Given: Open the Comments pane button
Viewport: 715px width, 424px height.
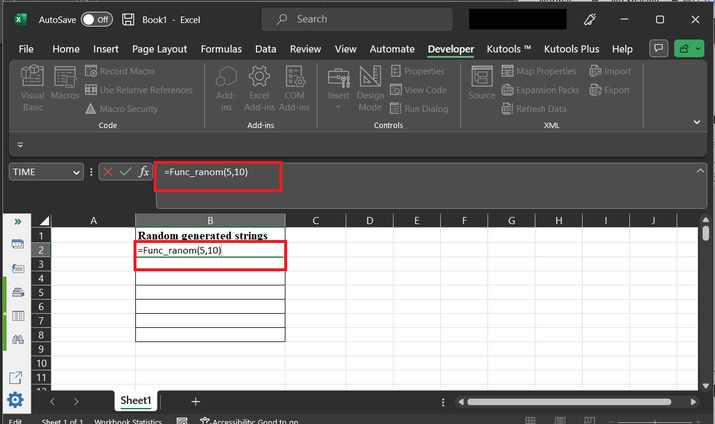Looking at the screenshot, I should pyautogui.click(x=658, y=48).
